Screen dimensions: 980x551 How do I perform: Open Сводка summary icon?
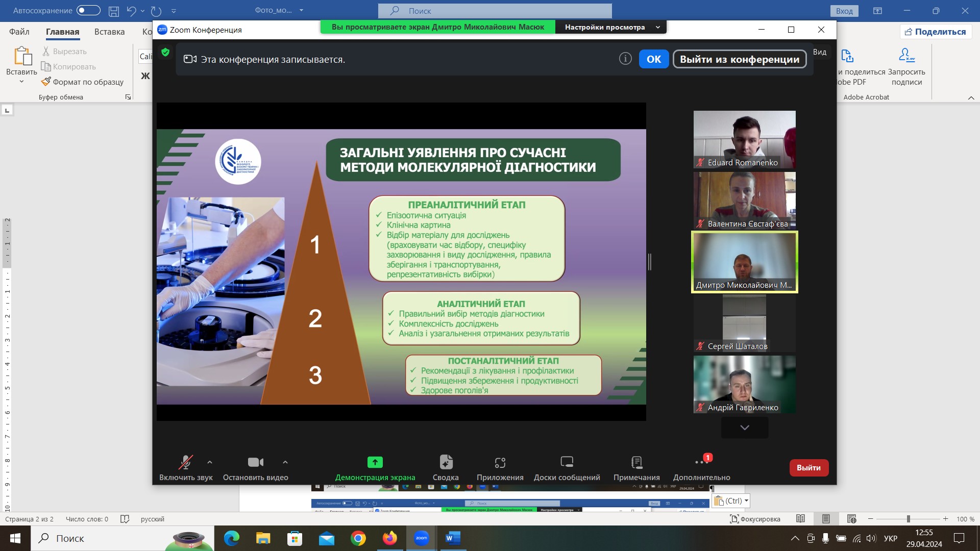[x=446, y=462]
